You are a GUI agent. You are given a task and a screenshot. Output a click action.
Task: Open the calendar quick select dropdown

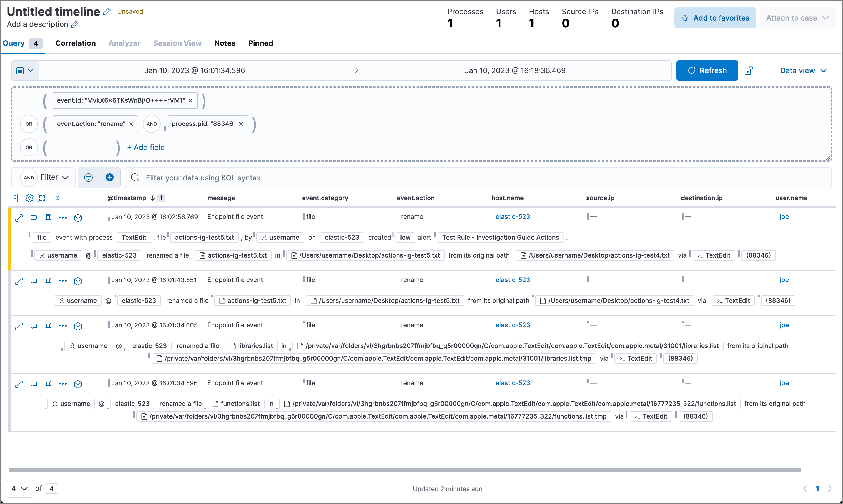[x=24, y=70]
